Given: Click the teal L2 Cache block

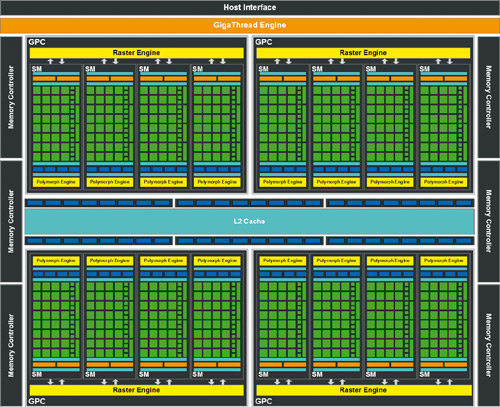Looking at the screenshot, I should (x=249, y=221).
